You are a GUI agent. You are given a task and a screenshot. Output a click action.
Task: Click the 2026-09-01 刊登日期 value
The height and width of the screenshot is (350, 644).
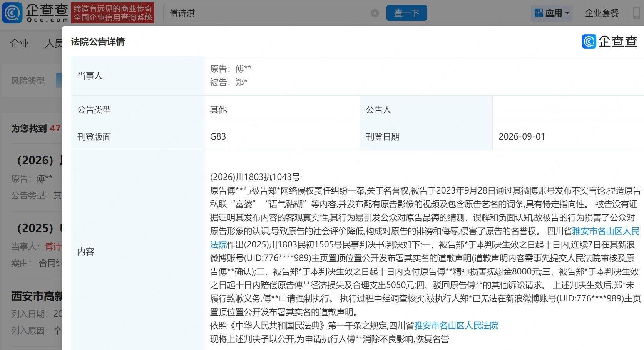522,136
